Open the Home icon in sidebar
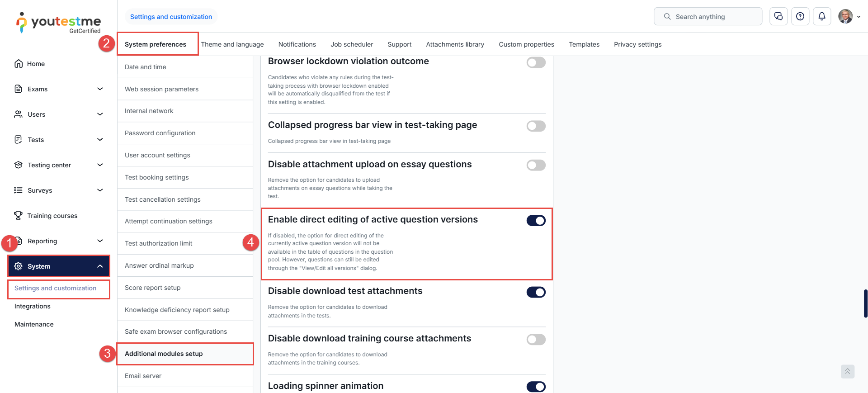Image resolution: width=868 pixels, height=393 pixels. 19,64
